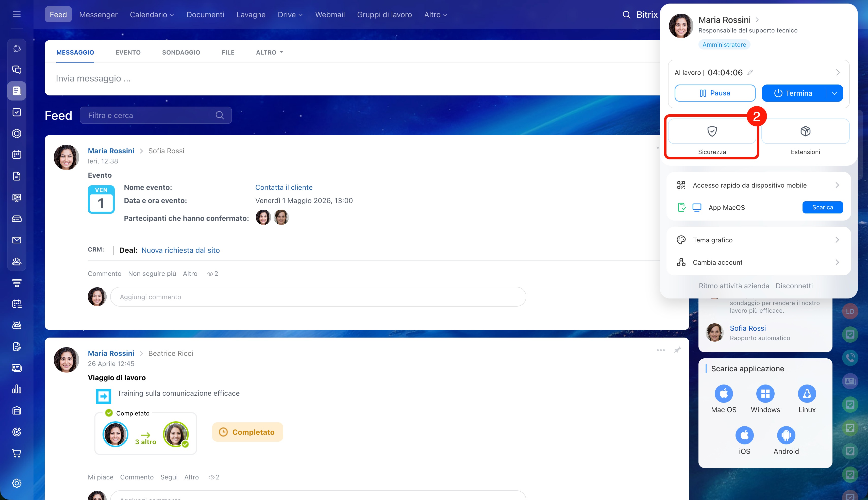Expand the Calendario menu
Screen dimensions: 868x500
point(152,15)
